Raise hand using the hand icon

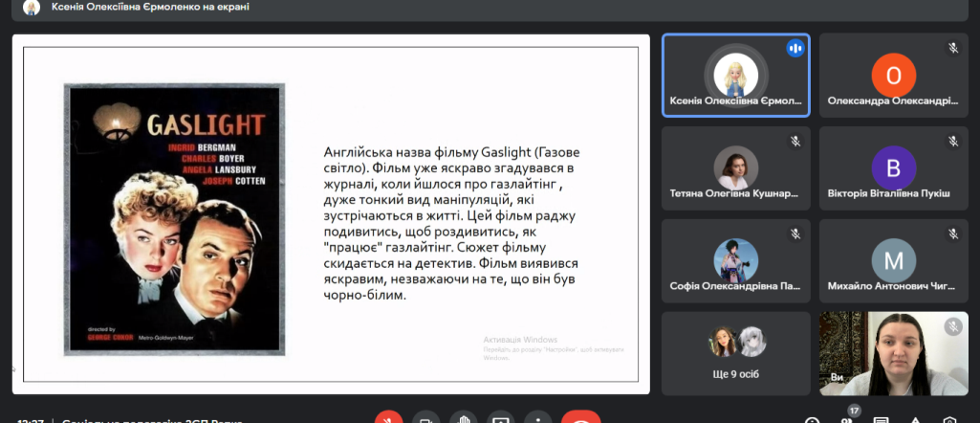tap(464, 419)
